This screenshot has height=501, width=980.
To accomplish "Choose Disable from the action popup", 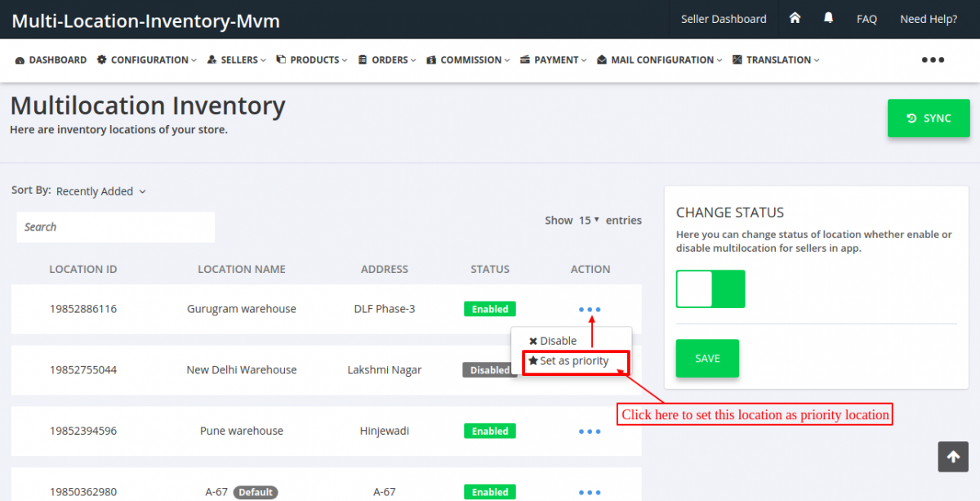I will [x=553, y=341].
